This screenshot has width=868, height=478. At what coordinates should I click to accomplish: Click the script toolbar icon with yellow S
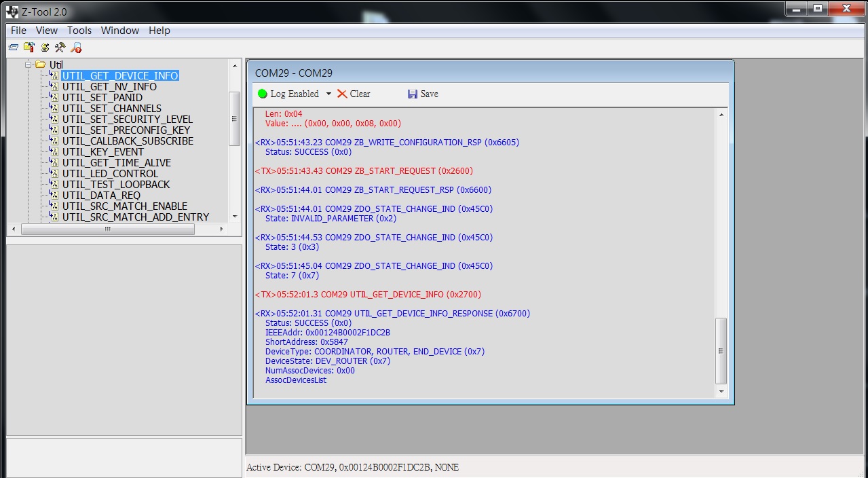click(45, 48)
